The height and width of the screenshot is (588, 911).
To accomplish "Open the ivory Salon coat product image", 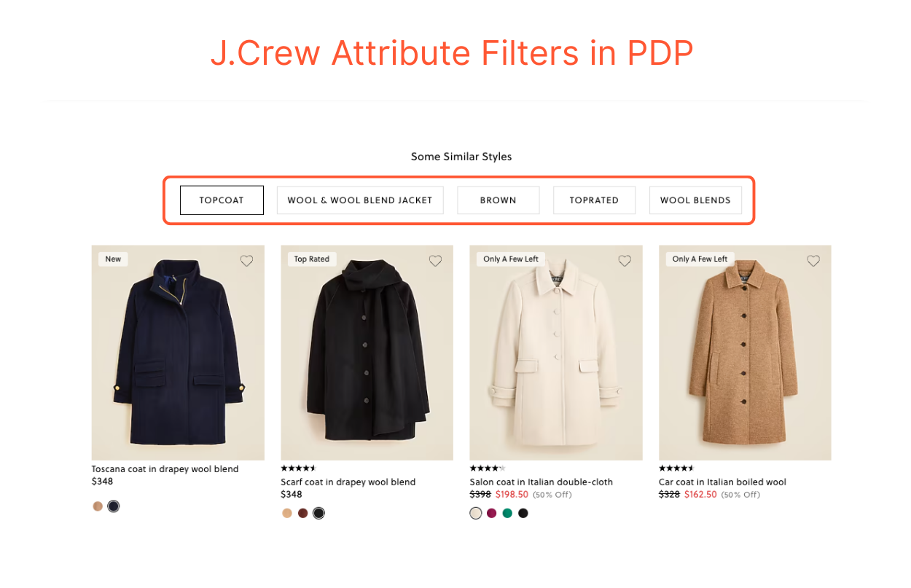I will 555,353.
